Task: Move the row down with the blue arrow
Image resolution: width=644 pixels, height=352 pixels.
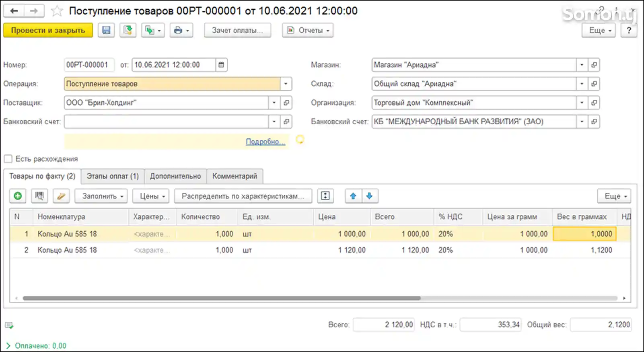Action: (x=370, y=196)
